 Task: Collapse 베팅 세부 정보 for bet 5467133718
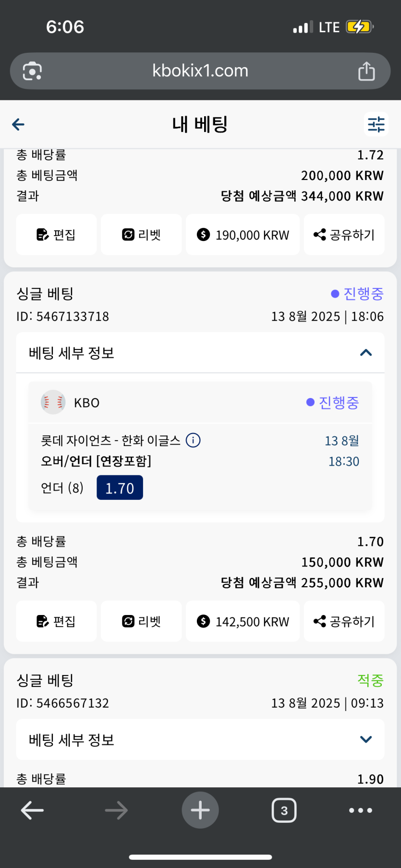click(366, 353)
